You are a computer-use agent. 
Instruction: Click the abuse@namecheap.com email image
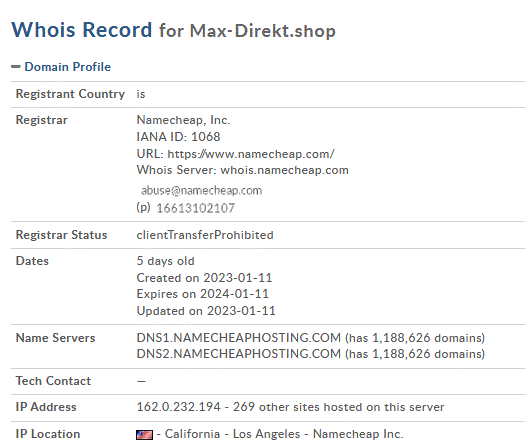[201, 190]
